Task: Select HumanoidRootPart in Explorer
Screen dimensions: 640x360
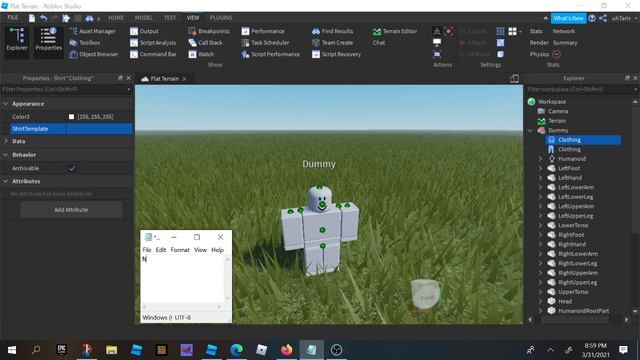Action: tap(583, 311)
